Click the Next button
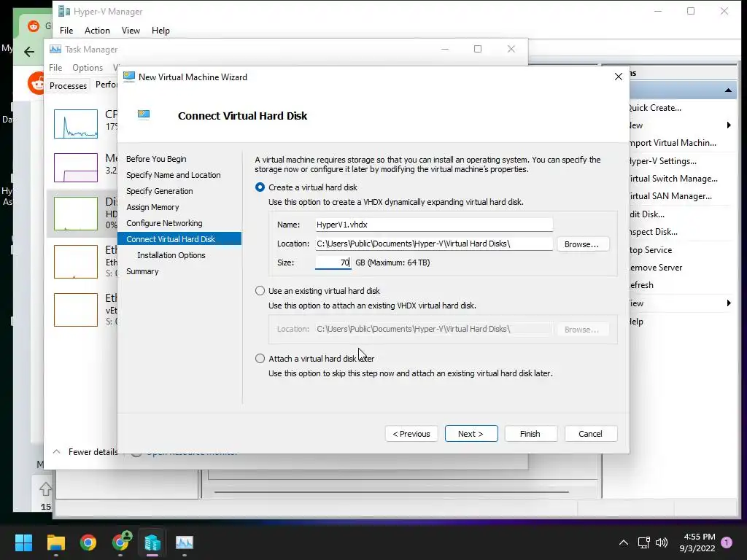The width and height of the screenshot is (747, 560). point(471,434)
